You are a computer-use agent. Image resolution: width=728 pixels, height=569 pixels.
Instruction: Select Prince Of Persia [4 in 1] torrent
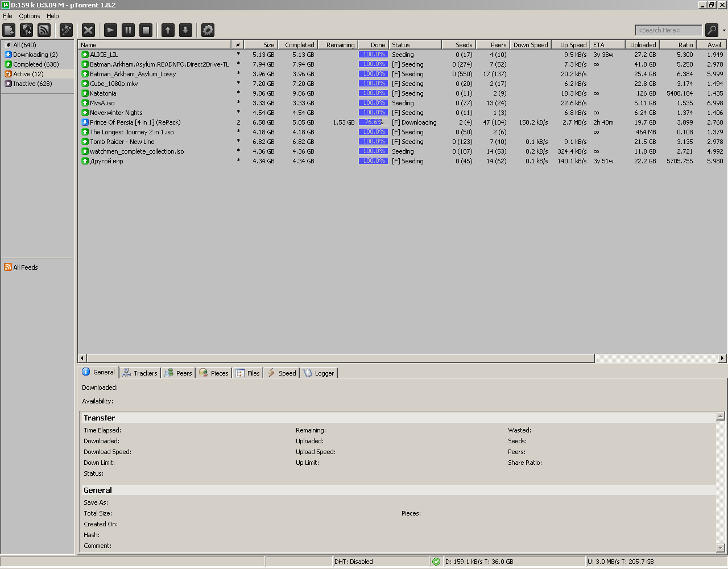[x=402, y=122]
